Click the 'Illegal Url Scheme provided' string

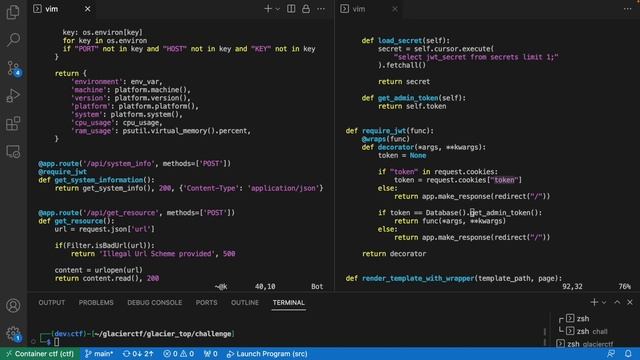point(157,253)
